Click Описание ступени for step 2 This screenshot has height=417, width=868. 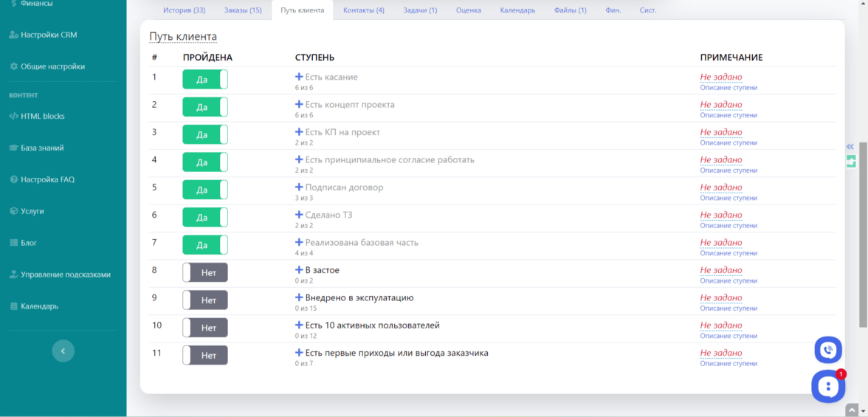click(x=728, y=115)
